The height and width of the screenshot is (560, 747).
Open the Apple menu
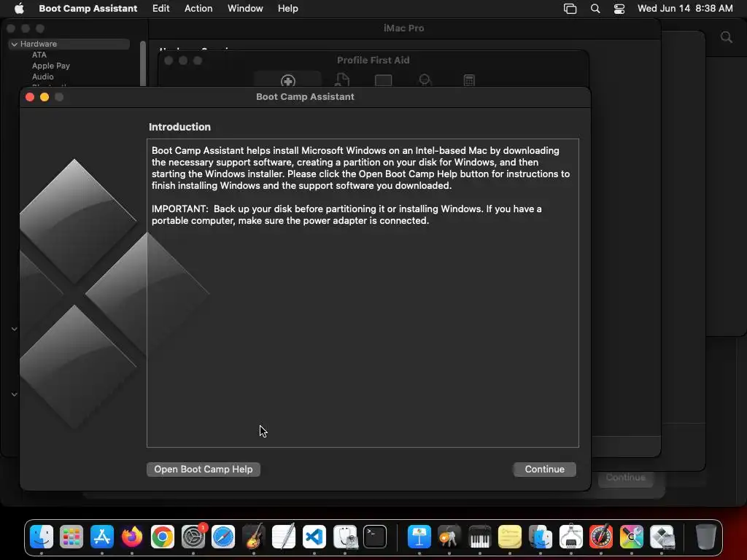coord(19,8)
